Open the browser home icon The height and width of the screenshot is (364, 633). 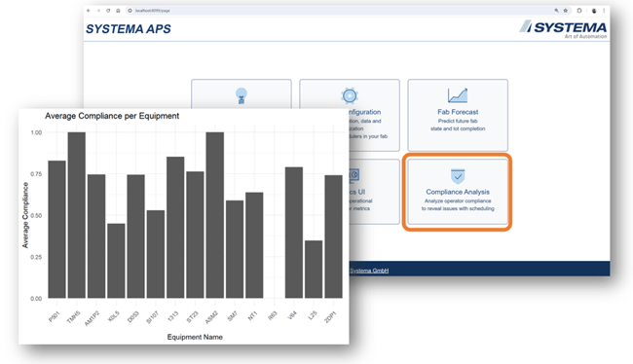(x=118, y=11)
